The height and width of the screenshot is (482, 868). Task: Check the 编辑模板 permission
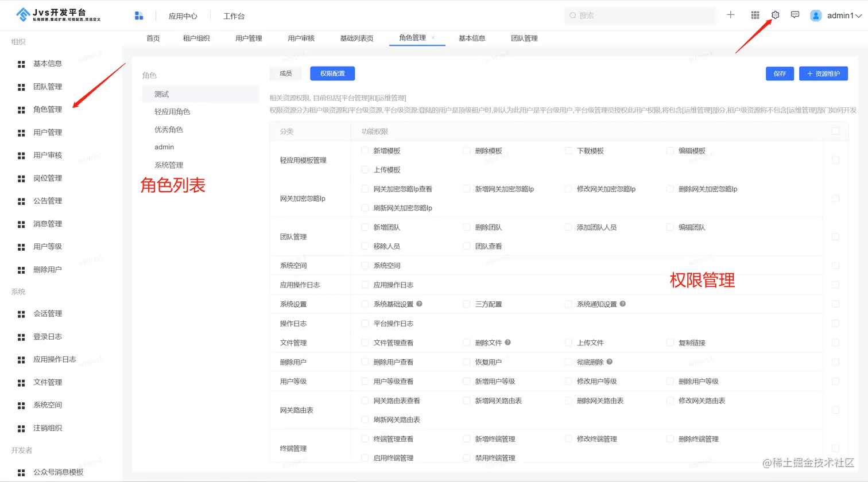click(670, 150)
